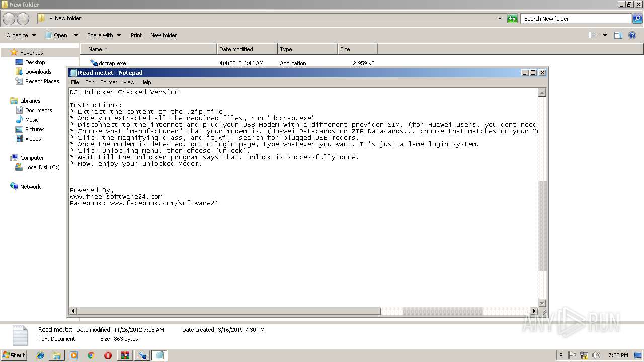644x362 pixels.
Task: Launch Google Chrome from taskbar
Action: coord(91,355)
